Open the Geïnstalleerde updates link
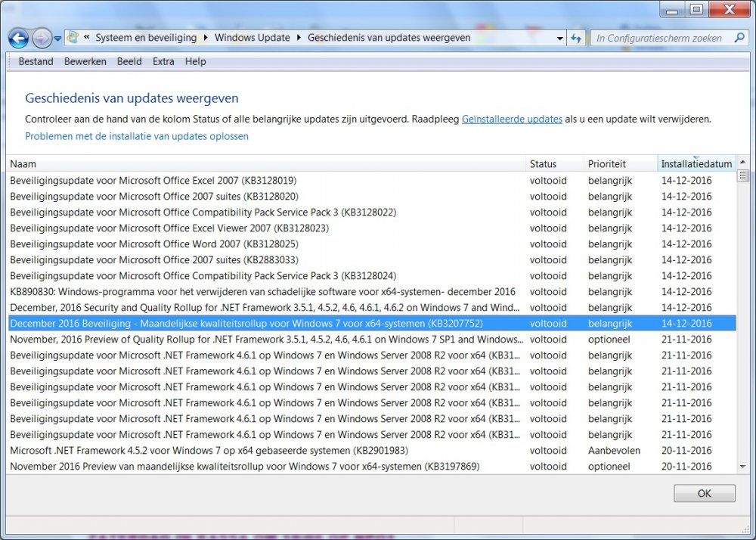The width and height of the screenshot is (756, 540). click(512, 119)
